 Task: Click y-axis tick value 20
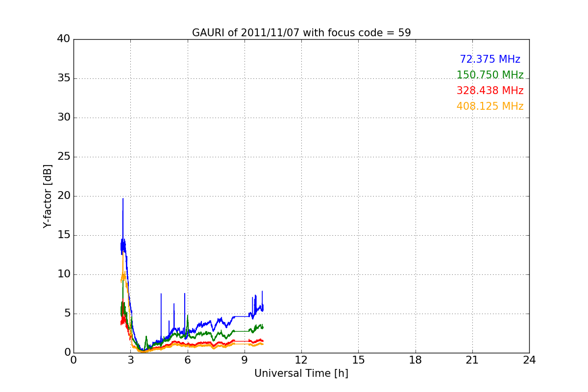tap(64, 196)
